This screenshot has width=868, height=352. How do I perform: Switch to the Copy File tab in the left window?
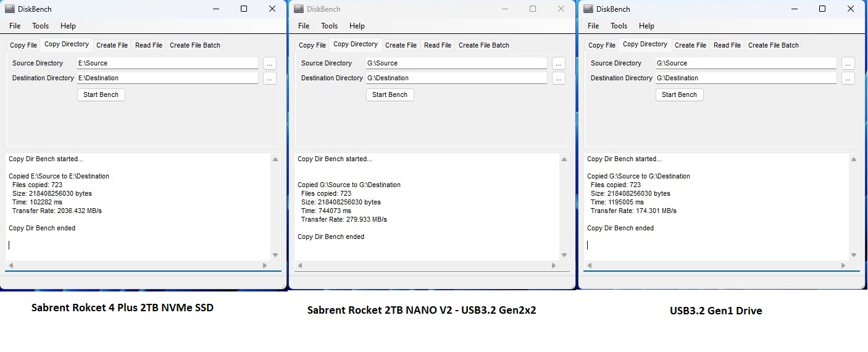23,45
